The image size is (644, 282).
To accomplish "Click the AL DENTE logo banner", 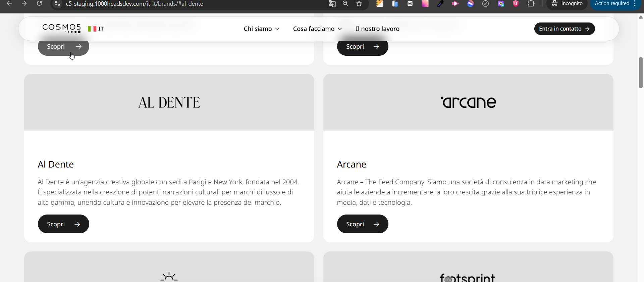I will (169, 102).
